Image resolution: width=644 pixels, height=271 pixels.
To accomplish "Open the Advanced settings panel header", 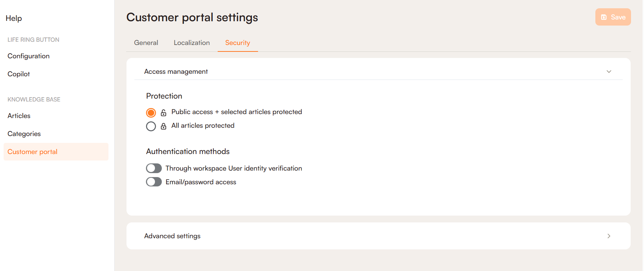I will (x=172, y=236).
